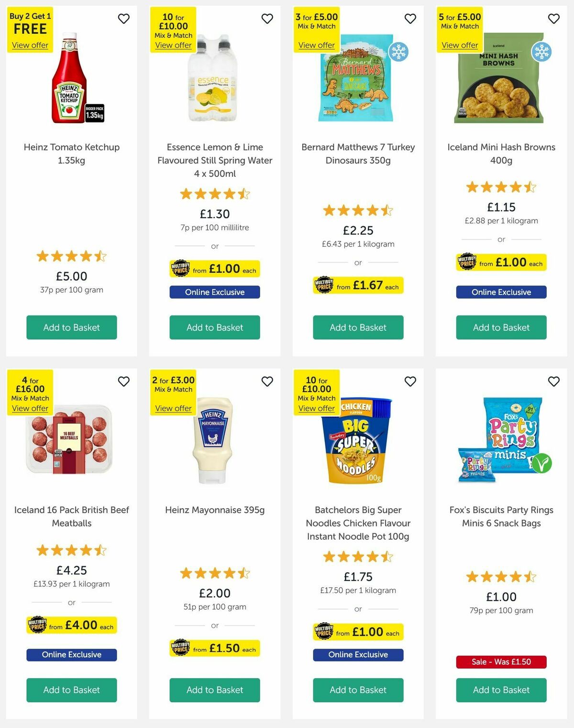574x728 pixels.
Task: Click the Sale - Was £1.50 badge
Action: 501,663
